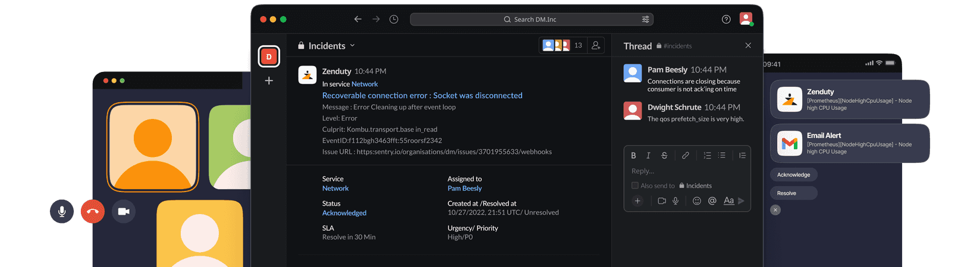
Task: Open channel members list showing 13
Action: pos(563,45)
